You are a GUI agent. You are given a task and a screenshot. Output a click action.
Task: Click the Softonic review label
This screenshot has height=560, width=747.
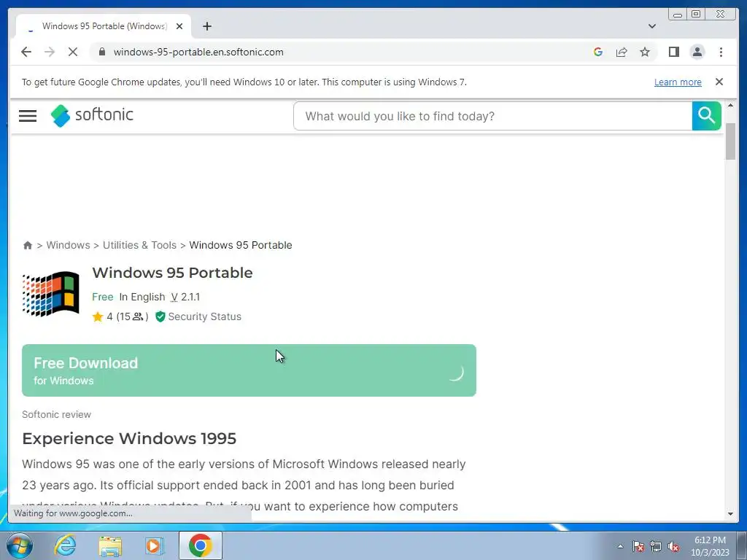click(56, 415)
